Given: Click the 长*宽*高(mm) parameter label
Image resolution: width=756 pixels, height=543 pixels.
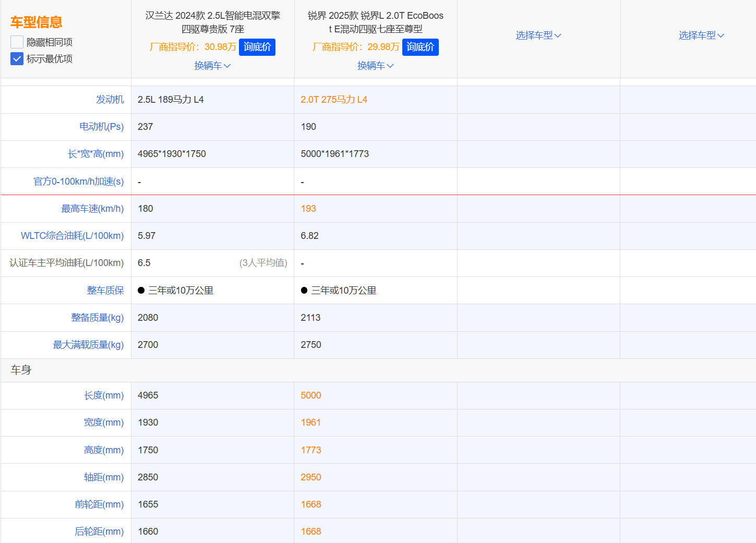Looking at the screenshot, I should (x=96, y=154).
